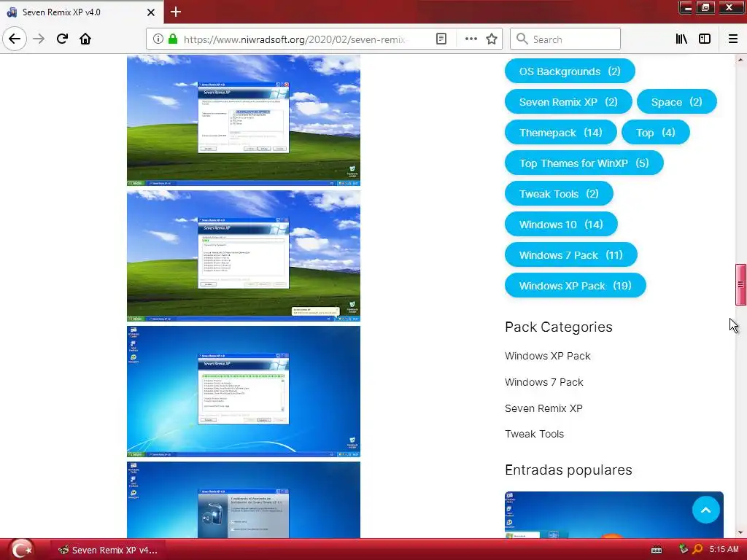The height and width of the screenshot is (560, 747).
Task: Click the page vertical scrollbar thumb
Action: pos(740,284)
